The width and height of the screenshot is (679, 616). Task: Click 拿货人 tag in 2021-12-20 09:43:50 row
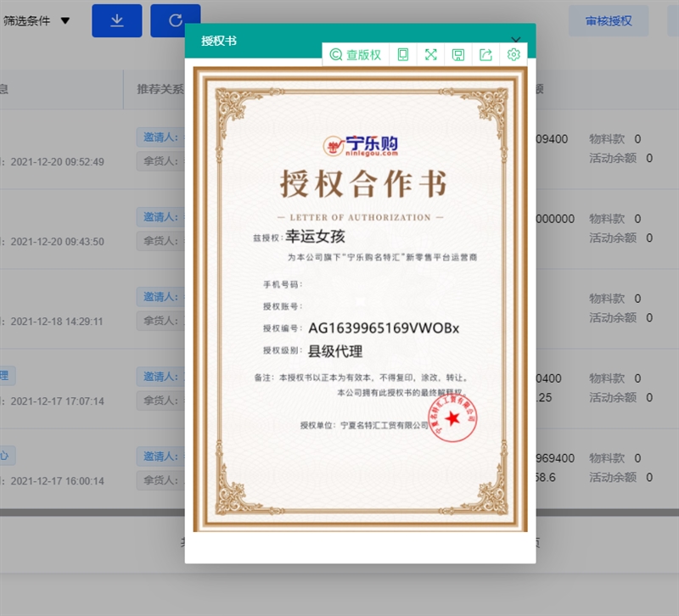[160, 241]
